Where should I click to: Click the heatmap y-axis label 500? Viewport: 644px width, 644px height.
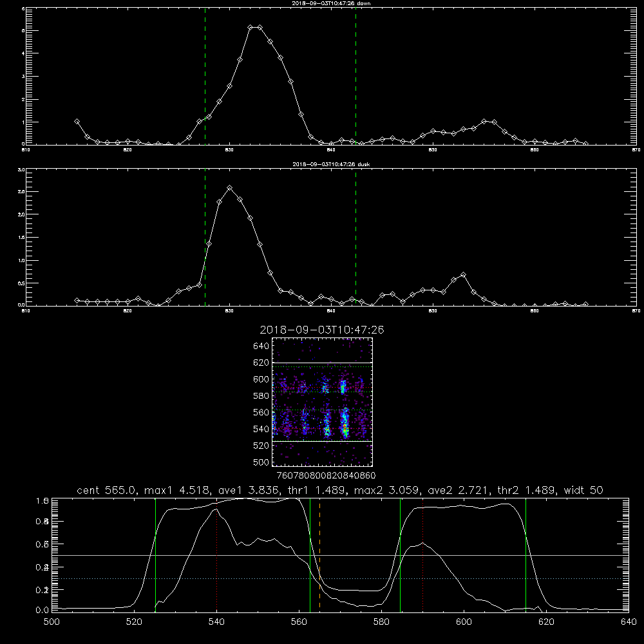point(261,462)
